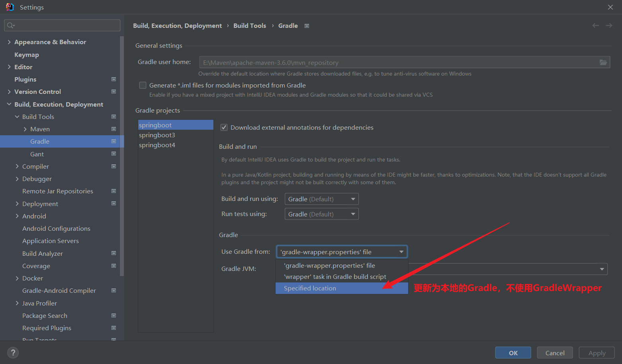Select springboot3 in Gradle projects list
622x364 pixels.
click(176, 135)
